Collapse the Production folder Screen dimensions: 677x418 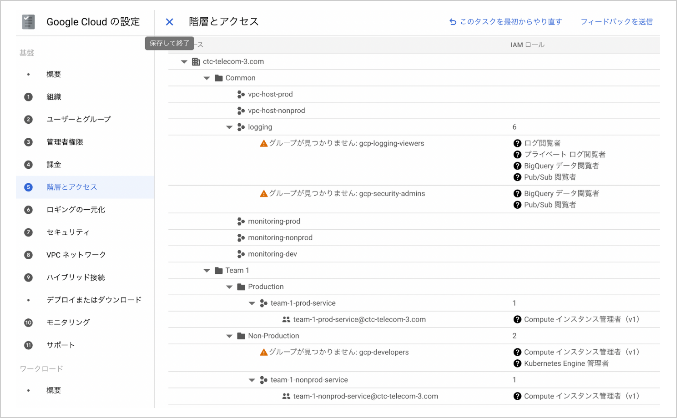click(x=229, y=287)
